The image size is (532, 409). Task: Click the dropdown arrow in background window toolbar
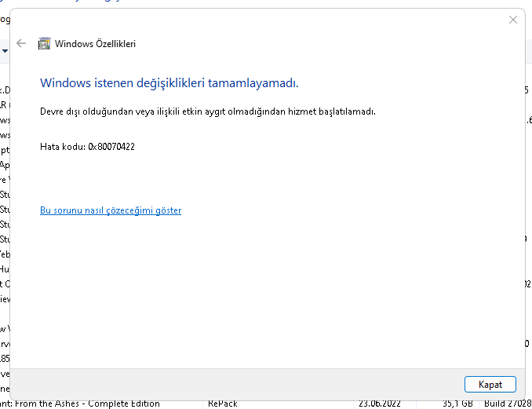(5, 51)
